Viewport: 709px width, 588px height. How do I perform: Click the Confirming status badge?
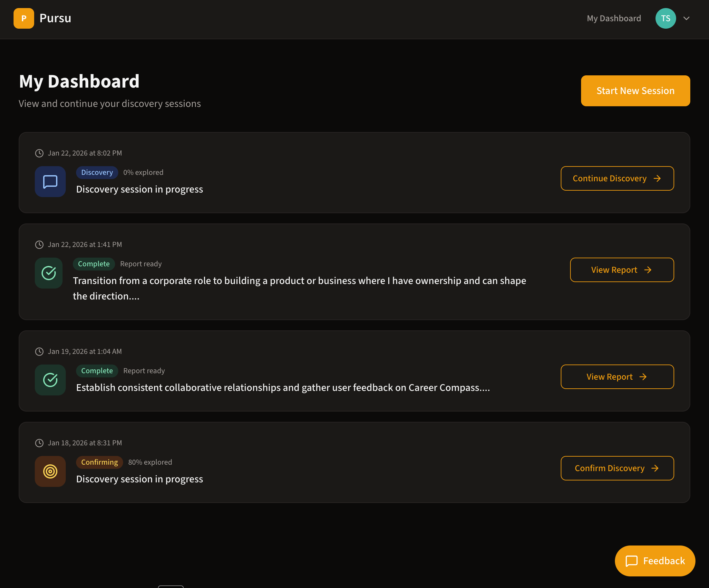[99, 462]
